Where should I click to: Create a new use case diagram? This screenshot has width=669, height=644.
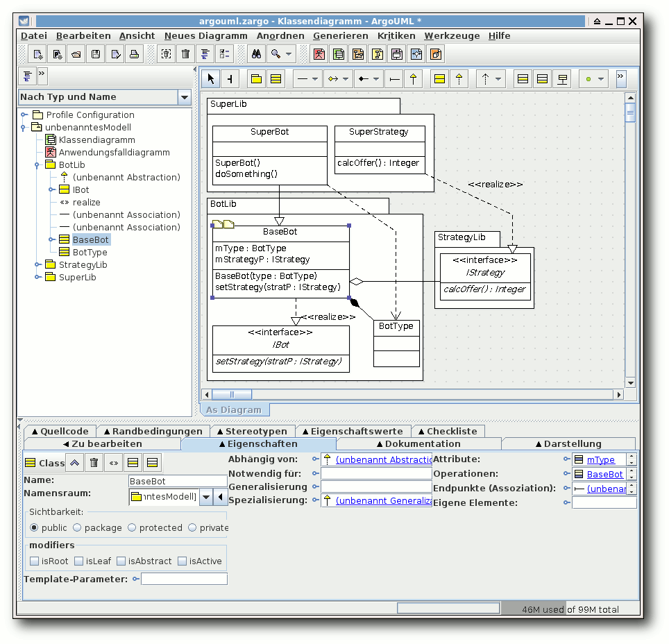(319, 54)
